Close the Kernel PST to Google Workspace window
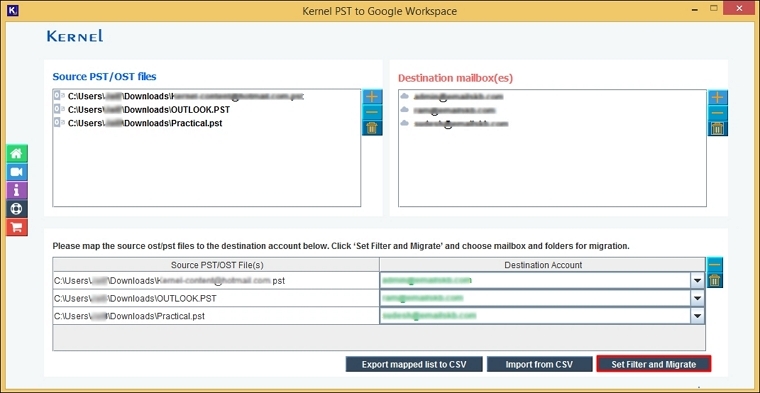Image resolution: width=760 pixels, height=393 pixels. tap(739, 8)
